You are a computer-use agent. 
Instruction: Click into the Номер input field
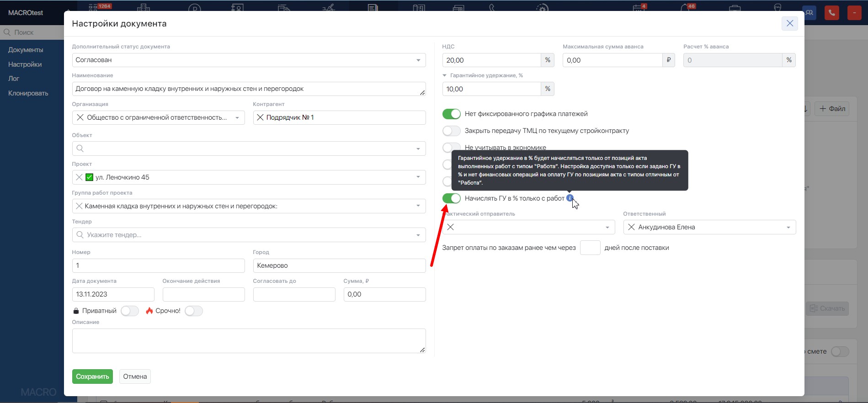click(158, 265)
